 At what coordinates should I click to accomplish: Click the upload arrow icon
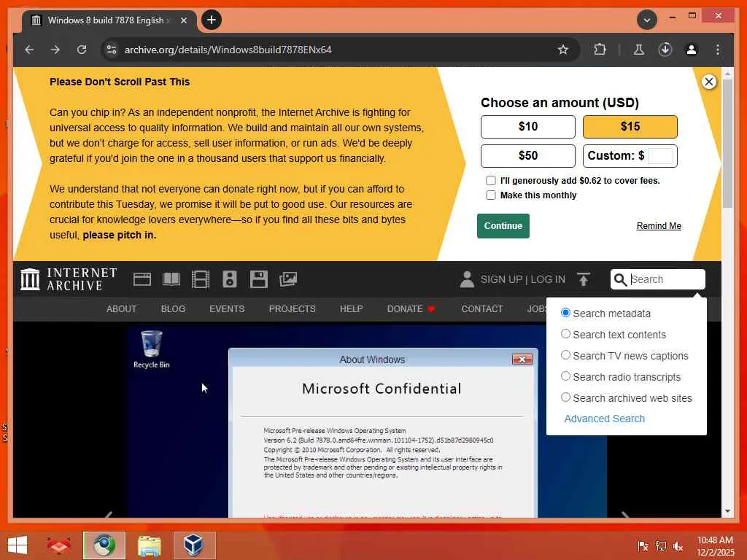(584, 279)
